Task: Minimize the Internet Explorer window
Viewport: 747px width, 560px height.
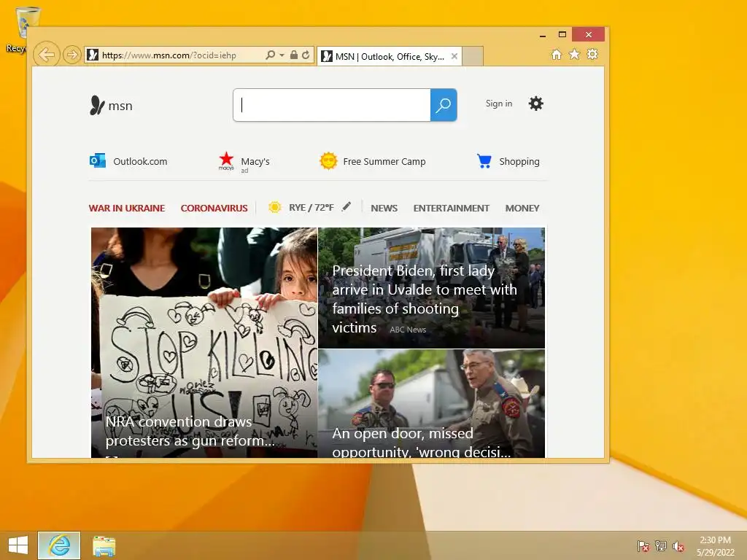Action: point(543,35)
